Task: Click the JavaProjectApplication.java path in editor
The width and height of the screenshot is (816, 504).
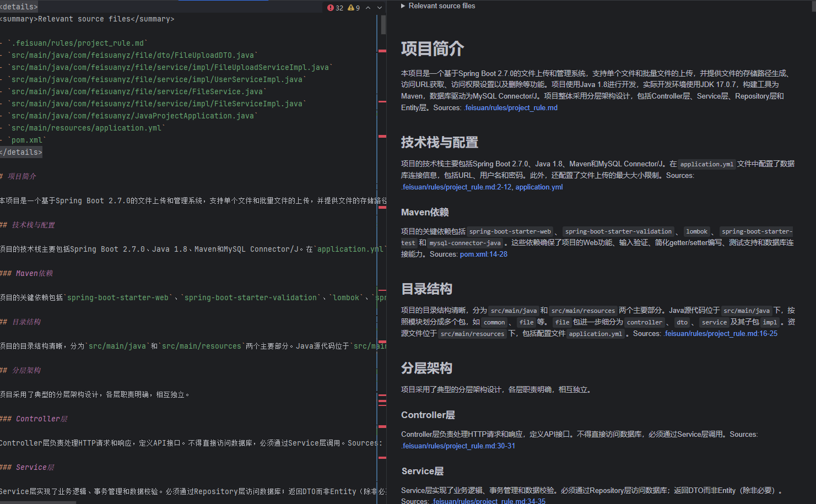Action: tap(132, 116)
